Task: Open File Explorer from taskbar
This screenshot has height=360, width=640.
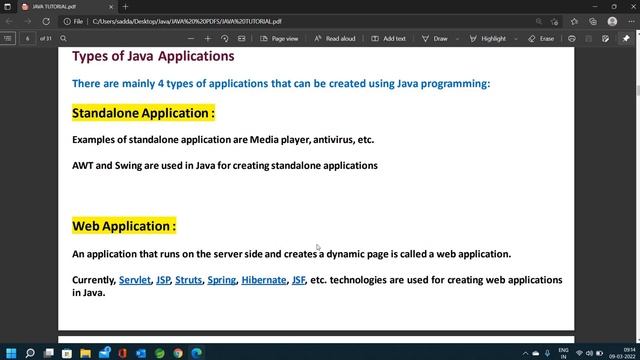Action: coord(85,353)
